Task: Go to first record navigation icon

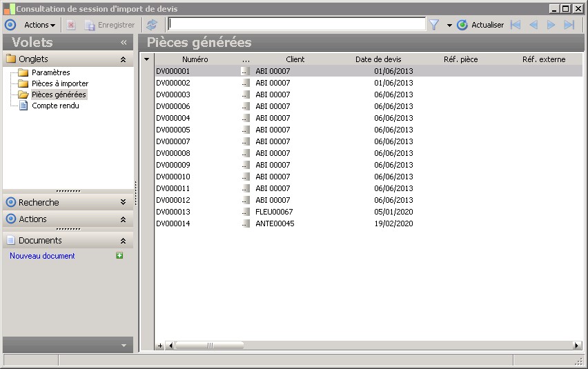Action: [x=516, y=25]
